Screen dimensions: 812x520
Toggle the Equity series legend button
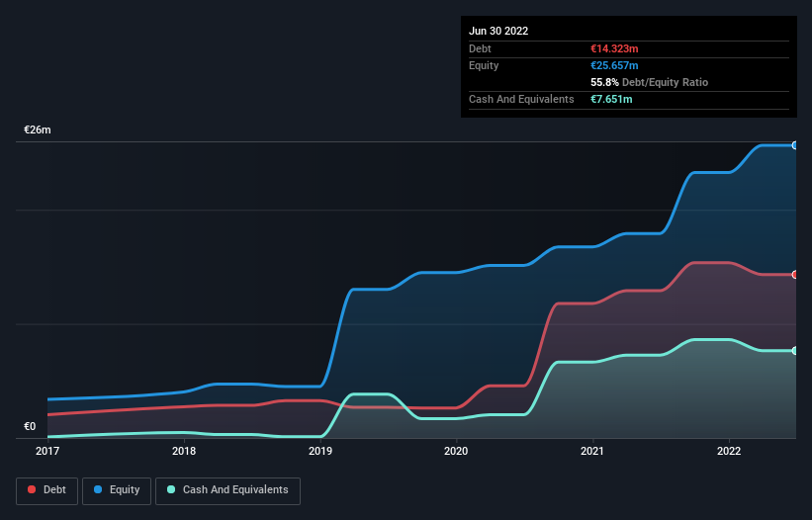[x=117, y=490]
